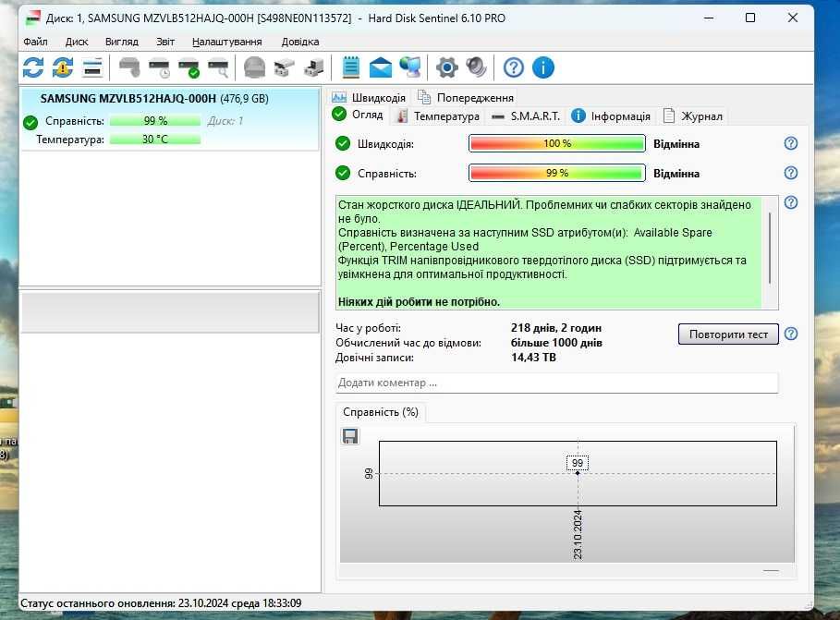The image size is (840, 620).
Task: Switch to the Журнал tab
Action: coord(693,116)
